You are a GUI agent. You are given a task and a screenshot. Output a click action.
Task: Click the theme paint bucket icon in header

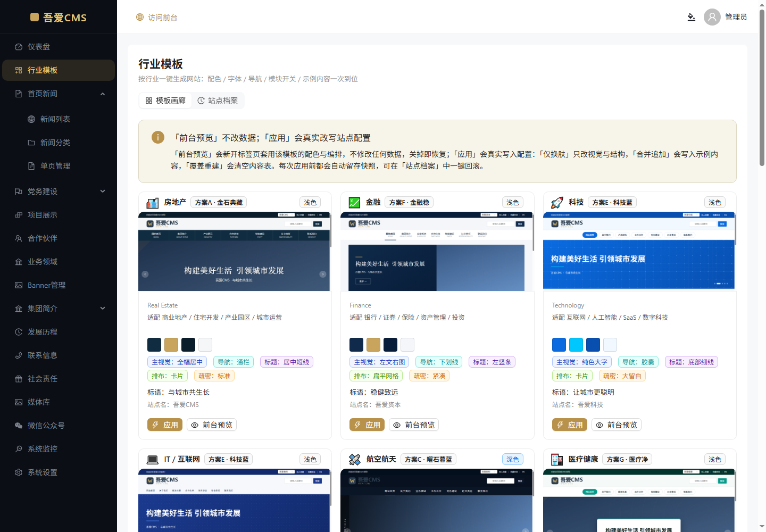(692, 17)
